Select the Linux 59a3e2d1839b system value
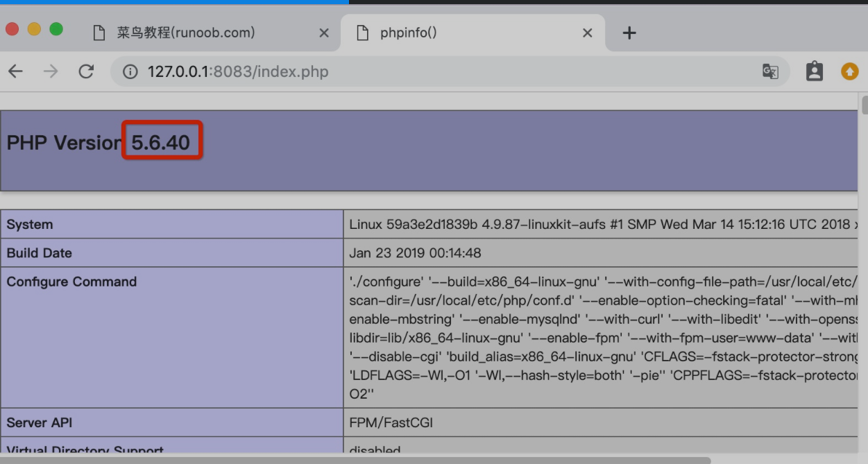The width and height of the screenshot is (868, 464). [604, 224]
